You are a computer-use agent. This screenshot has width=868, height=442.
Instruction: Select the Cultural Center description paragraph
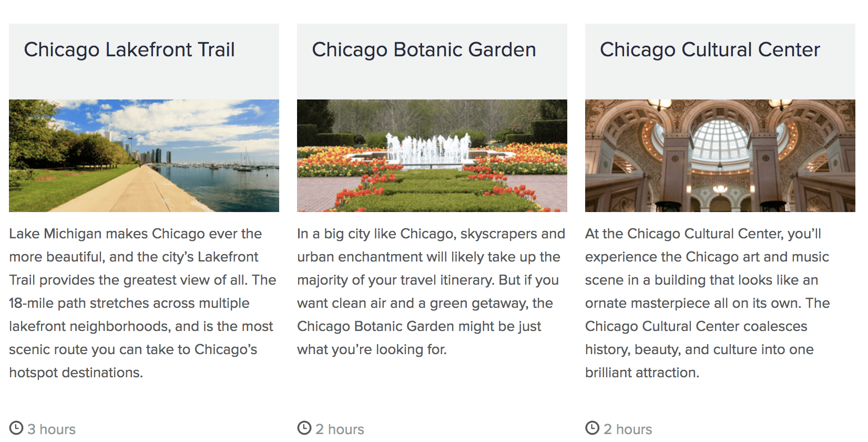(708, 303)
